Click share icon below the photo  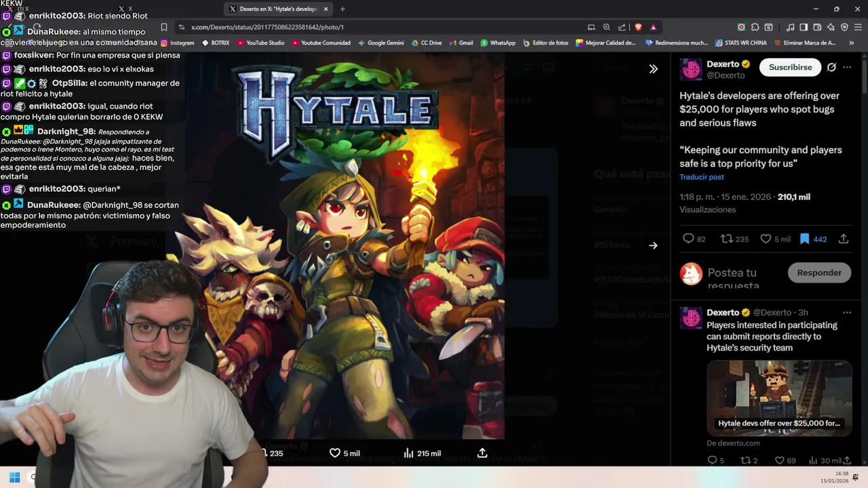tap(482, 453)
